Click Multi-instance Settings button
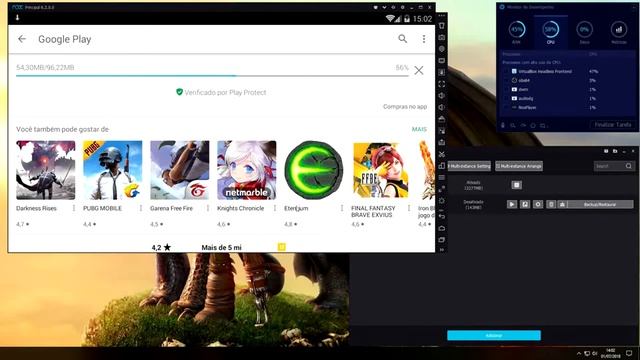640x360 pixels. (x=469, y=166)
